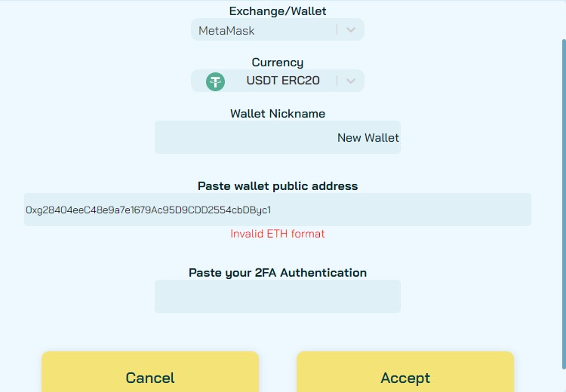The image size is (566, 392).
Task: Click the scrollbar track above the thumb
Action: click(x=564, y=20)
